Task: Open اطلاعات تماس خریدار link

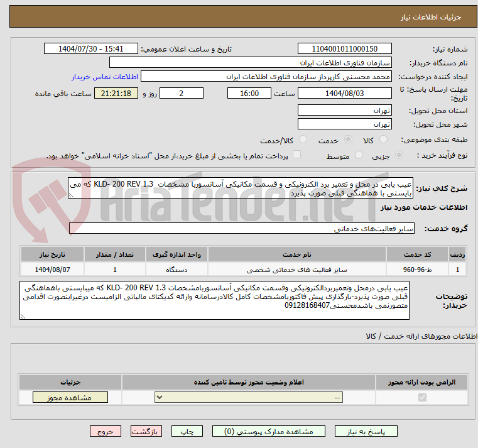Action: click(105, 77)
